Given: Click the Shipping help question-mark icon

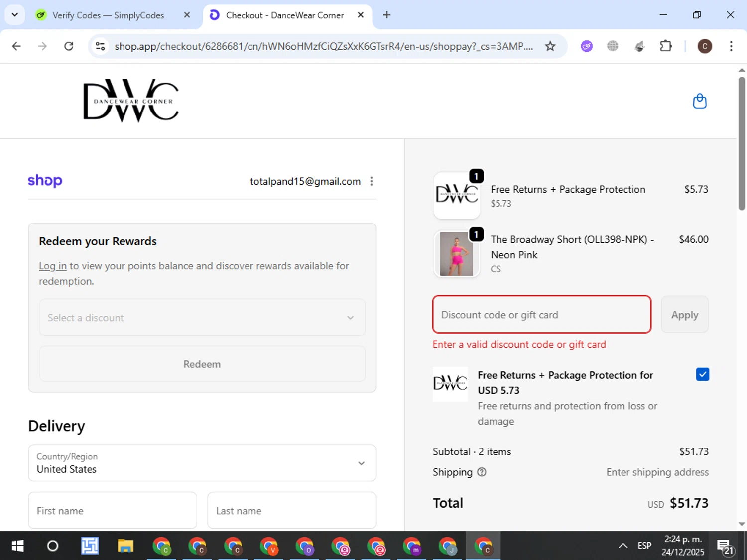Looking at the screenshot, I should 482,472.
